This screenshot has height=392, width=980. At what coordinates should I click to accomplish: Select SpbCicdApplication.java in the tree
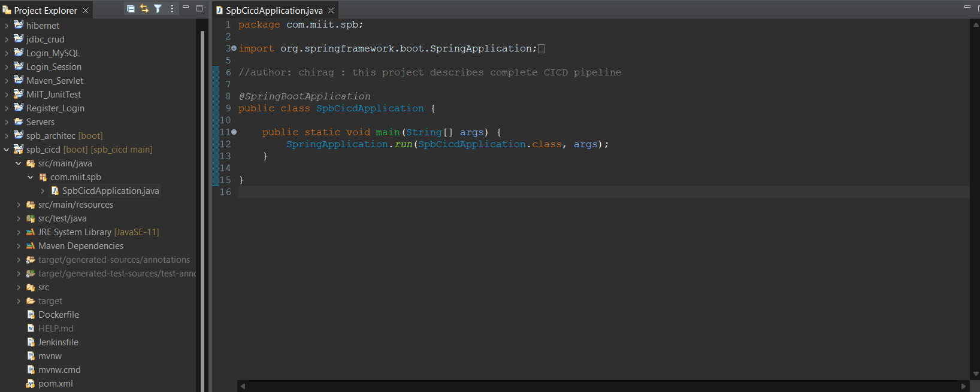[111, 191]
